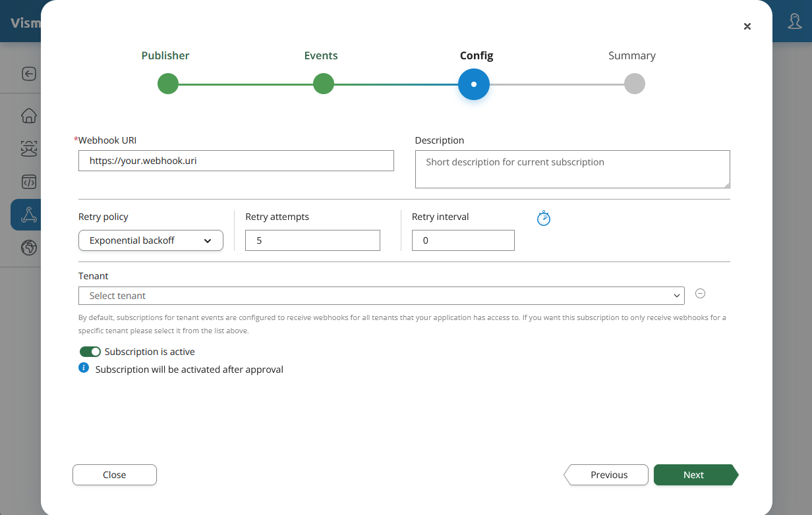Click the info icon beside activation notice

tap(84, 368)
